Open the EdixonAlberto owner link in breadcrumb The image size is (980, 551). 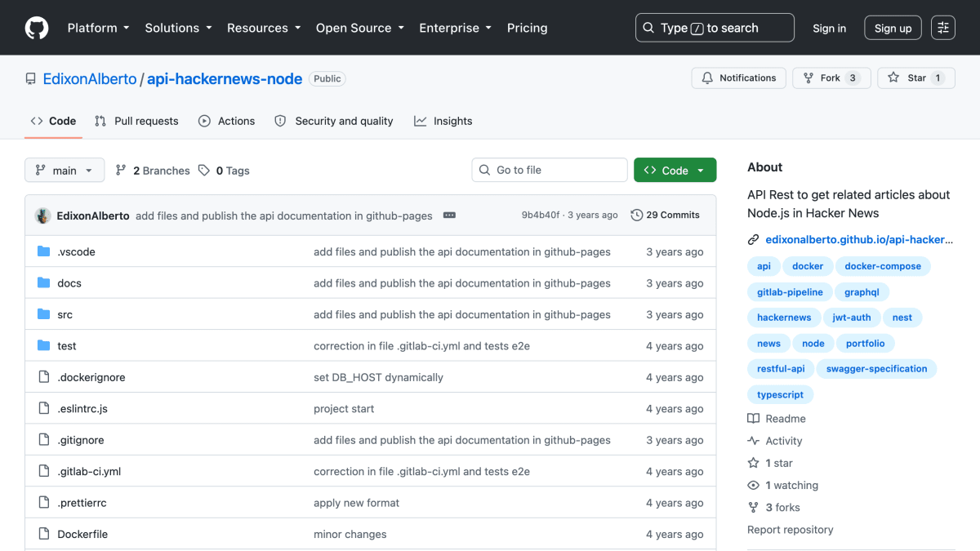pyautogui.click(x=90, y=79)
